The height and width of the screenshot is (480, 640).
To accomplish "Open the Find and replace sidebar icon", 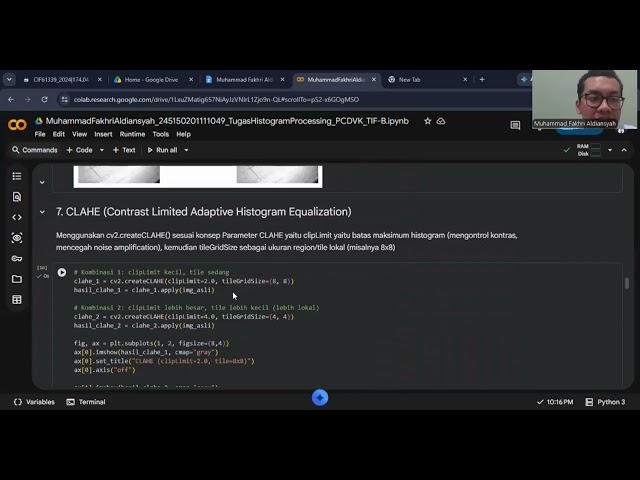I will (17, 197).
